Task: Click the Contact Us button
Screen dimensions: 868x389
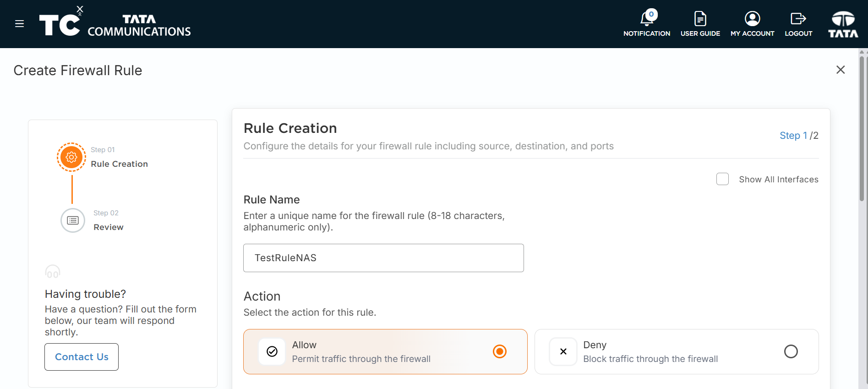Action: (82, 357)
